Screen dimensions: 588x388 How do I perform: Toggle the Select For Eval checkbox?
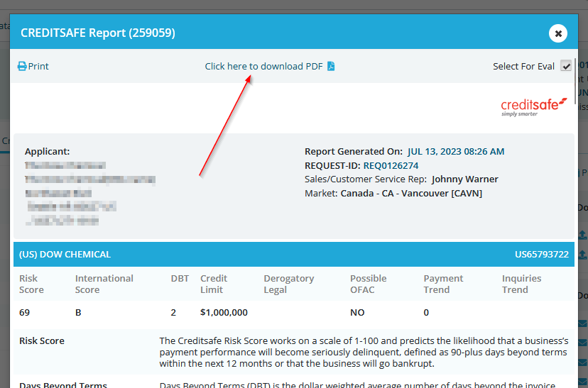point(566,66)
